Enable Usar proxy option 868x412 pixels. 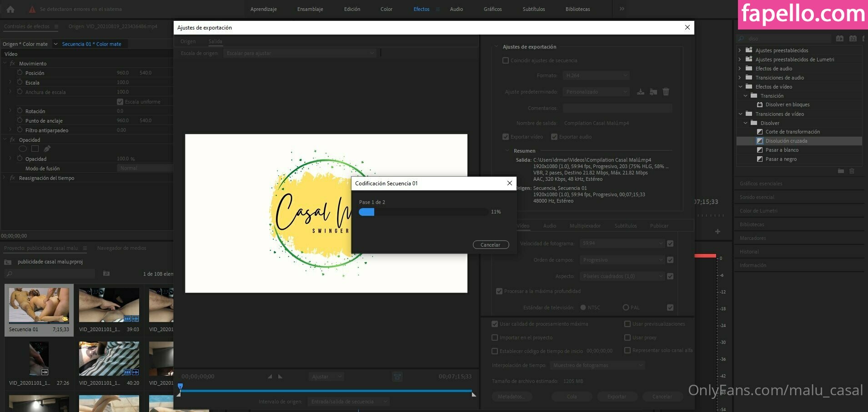point(627,338)
